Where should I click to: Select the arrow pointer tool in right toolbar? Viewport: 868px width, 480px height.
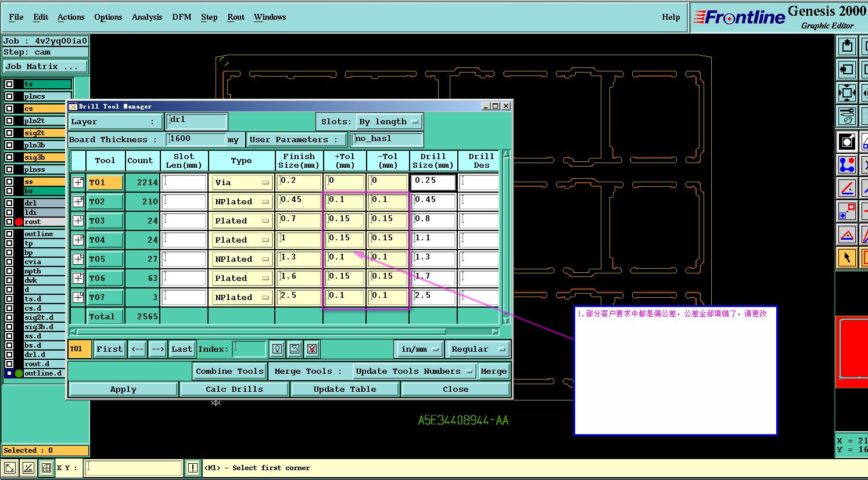[x=847, y=257]
